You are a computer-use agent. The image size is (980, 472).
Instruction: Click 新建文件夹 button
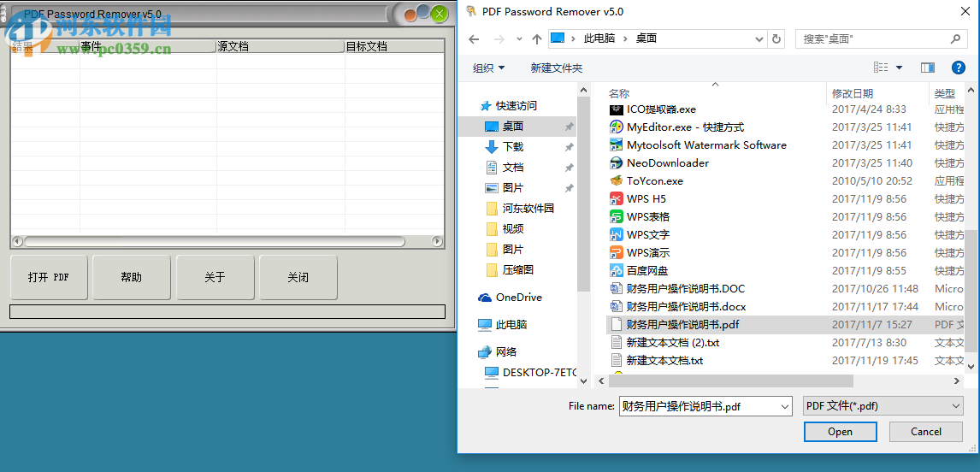pyautogui.click(x=556, y=68)
